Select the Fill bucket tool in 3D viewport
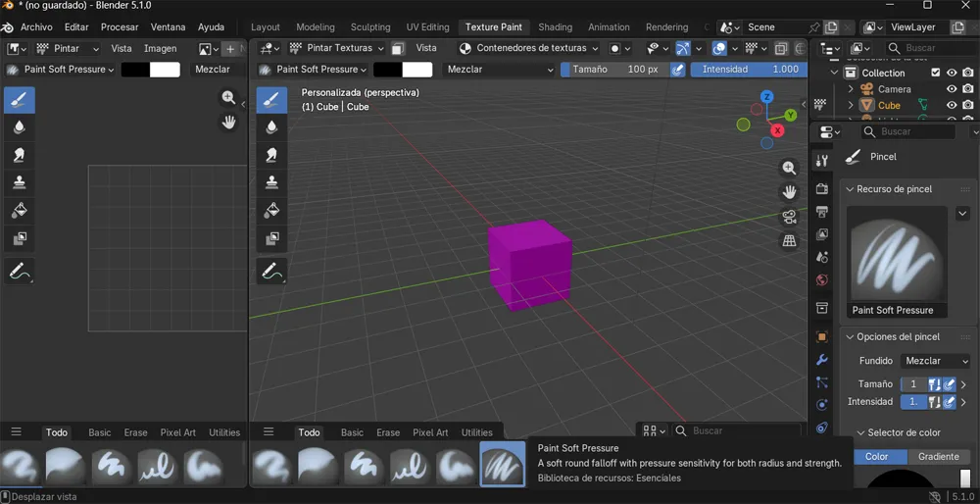 coord(271,210)
